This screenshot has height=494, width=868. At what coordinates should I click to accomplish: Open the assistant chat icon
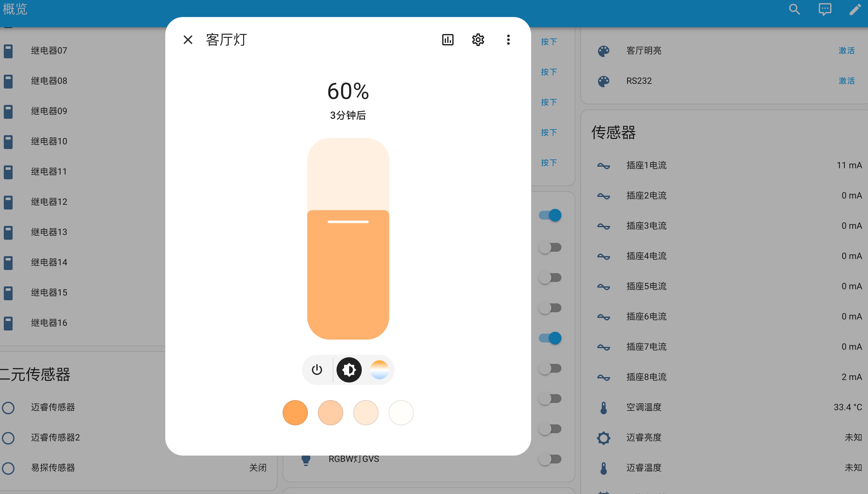point(824,9)
